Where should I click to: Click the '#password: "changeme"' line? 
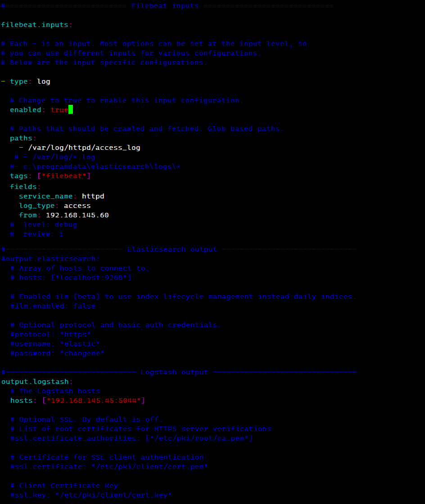[57, 353]
